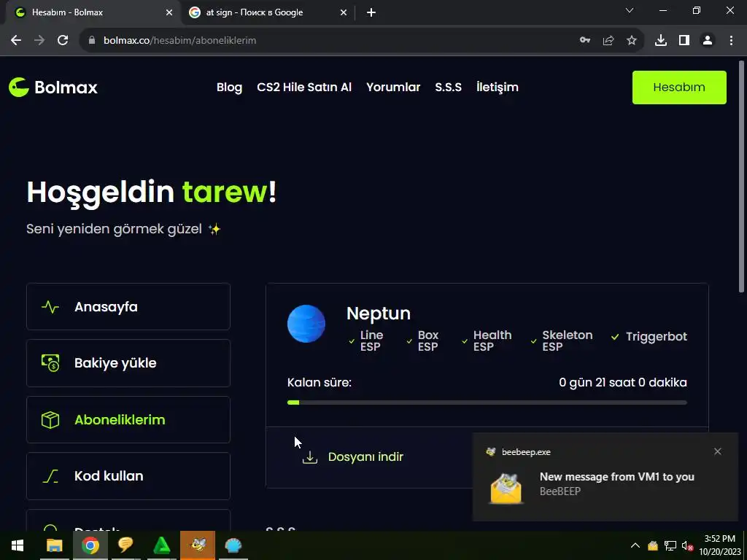This screenshot has width=747, height=560.
Task: Click the green Hesabım button
Action: [679, 87]
